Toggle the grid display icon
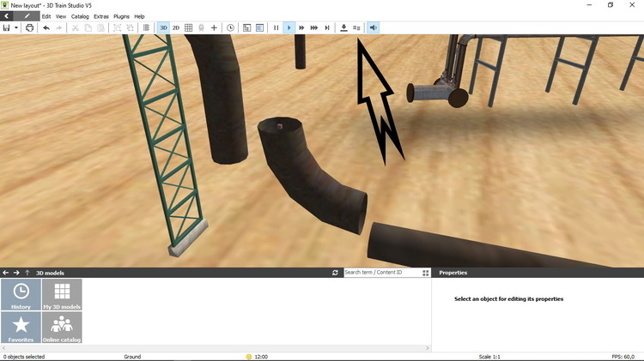The height and width of the screenshot is (361, 644). (189, 27)
